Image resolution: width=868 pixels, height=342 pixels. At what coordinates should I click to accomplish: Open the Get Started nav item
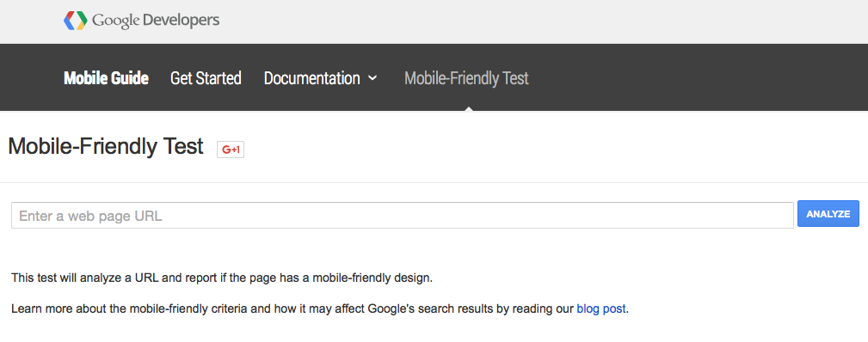pyautogui.click(x=206, y=78)
